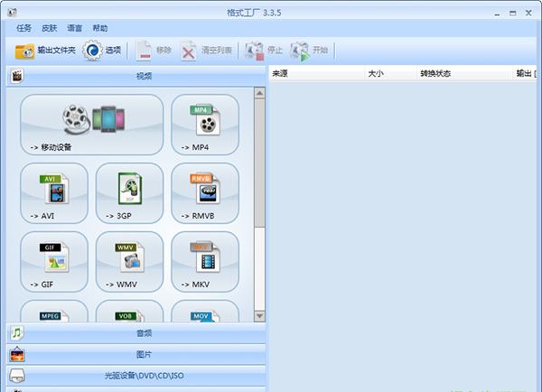
Task: Select the MOV format icon
Action: [x=205, y=311]
